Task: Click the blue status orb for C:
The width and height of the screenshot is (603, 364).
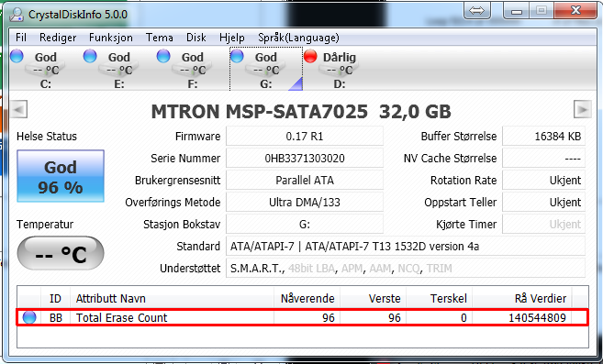Action: (17, 56)
